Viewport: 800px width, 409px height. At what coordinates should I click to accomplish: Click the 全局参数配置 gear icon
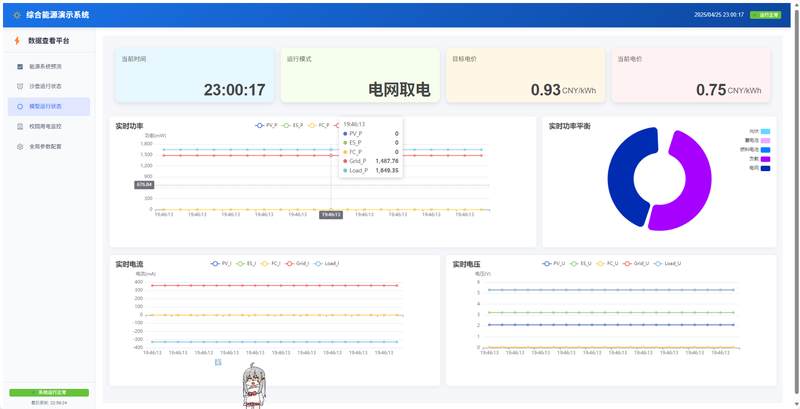(x=20, y=146)
